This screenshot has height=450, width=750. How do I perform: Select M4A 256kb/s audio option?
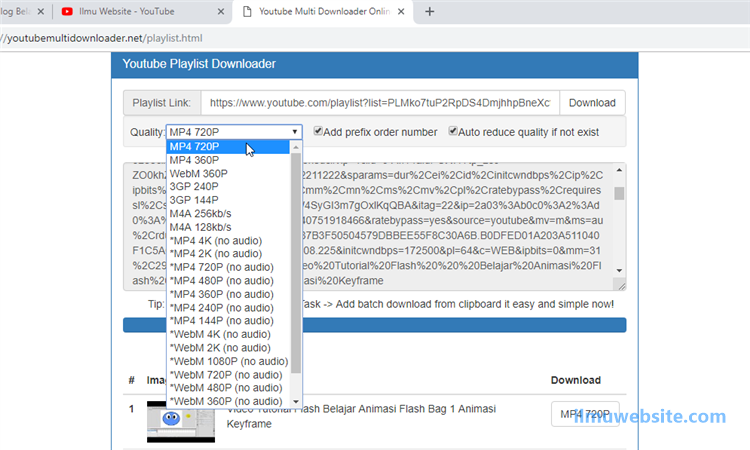pos(228,213)
